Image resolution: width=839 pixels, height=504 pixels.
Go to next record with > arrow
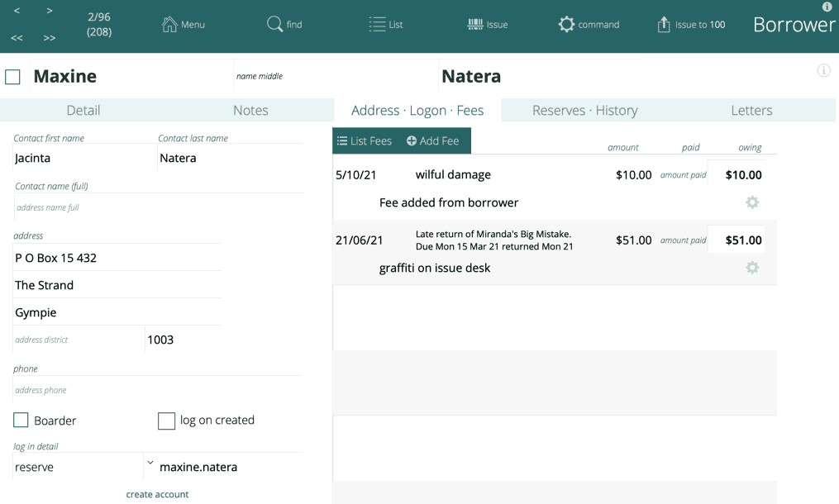pos(50,11)
